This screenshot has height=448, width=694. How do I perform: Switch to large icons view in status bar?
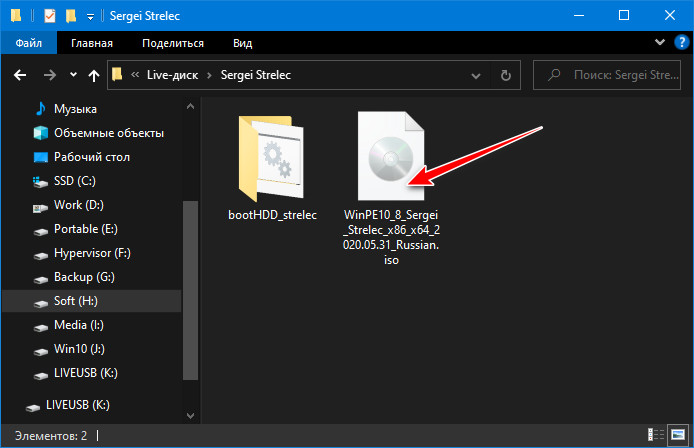coord(678,435)
